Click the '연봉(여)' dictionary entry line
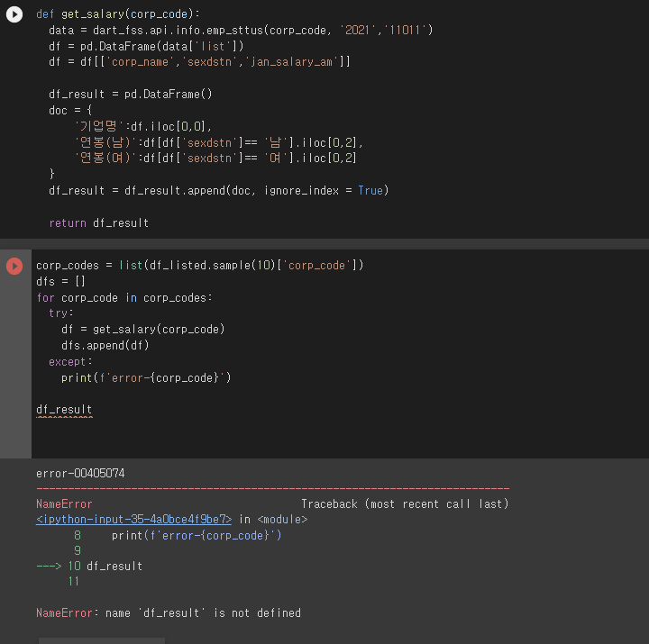The height and width of the screenshot is (644, 649). pyautogui.click(x=215, y=159)
